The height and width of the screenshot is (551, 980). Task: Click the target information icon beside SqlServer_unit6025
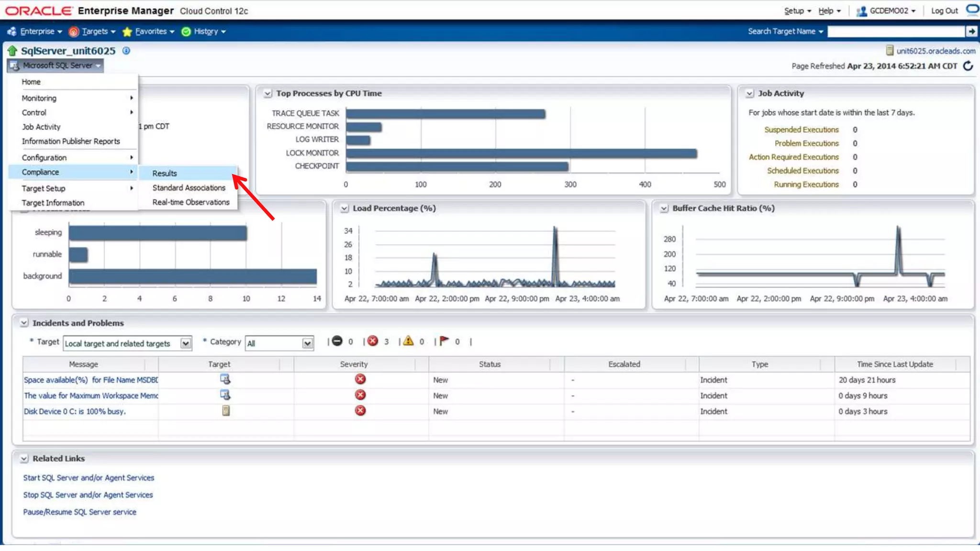[126, 51]
